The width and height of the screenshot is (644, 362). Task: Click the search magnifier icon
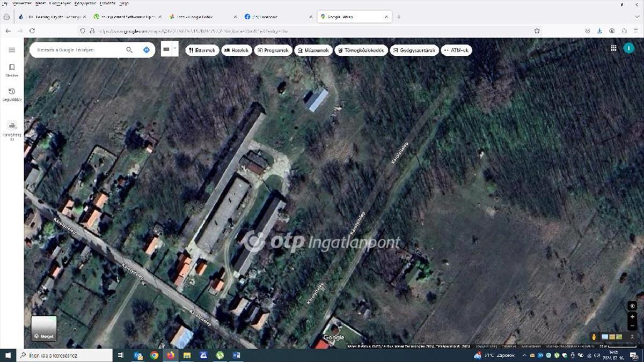[x=129, y=50]
